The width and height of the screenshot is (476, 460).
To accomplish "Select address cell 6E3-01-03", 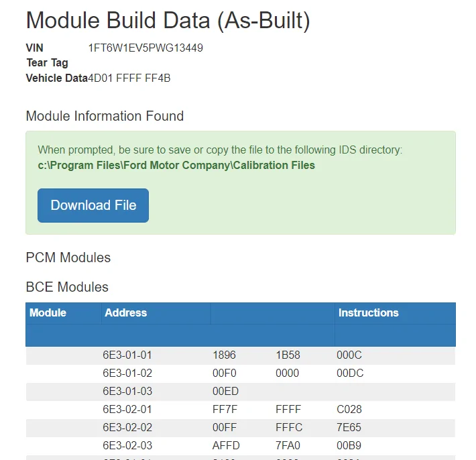I will (127, 391).
